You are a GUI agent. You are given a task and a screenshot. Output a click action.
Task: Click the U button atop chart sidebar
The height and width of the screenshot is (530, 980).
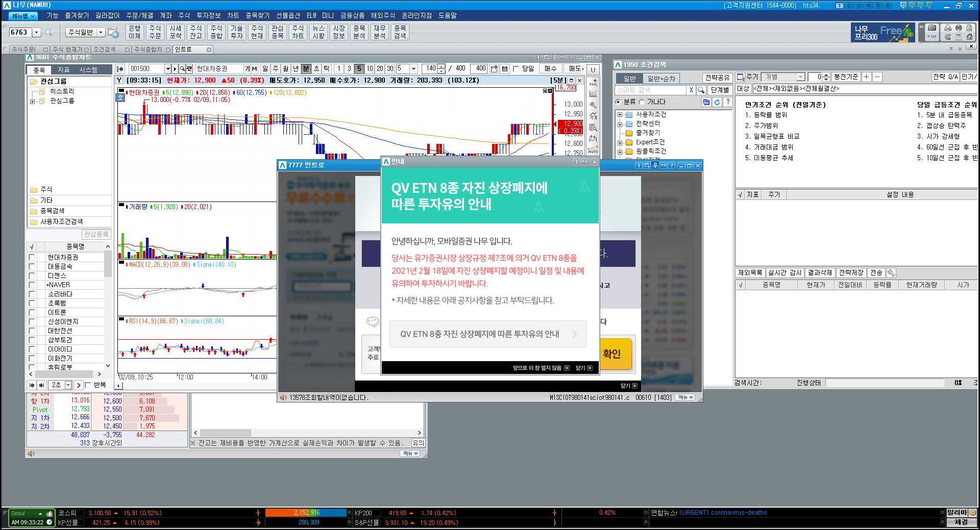[593, 70]
